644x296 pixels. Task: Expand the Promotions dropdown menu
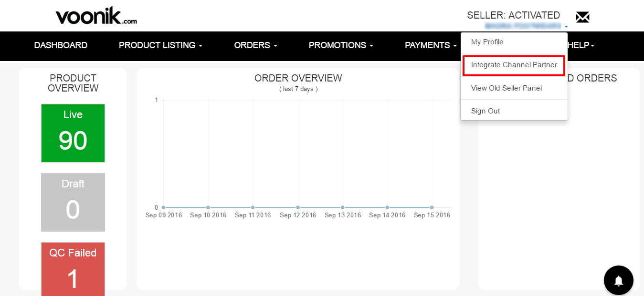click(x=341, y=45)
